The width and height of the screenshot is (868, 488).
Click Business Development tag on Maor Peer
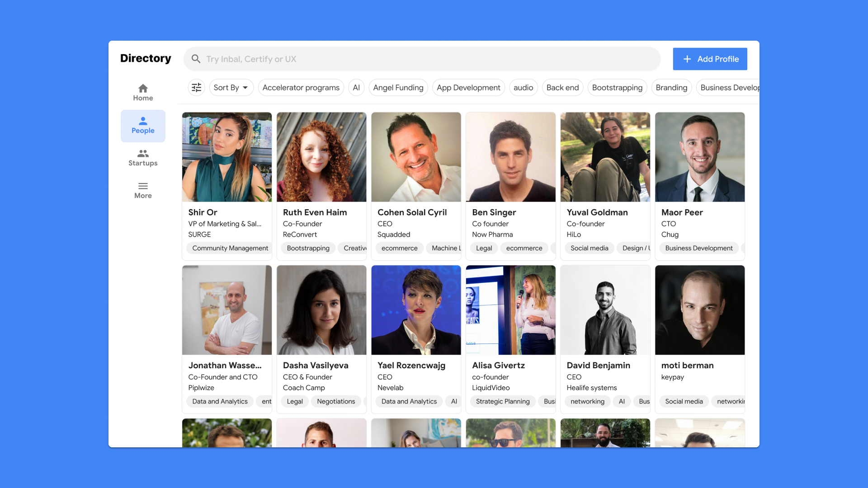pyautogui.click(x=698, y=248)
